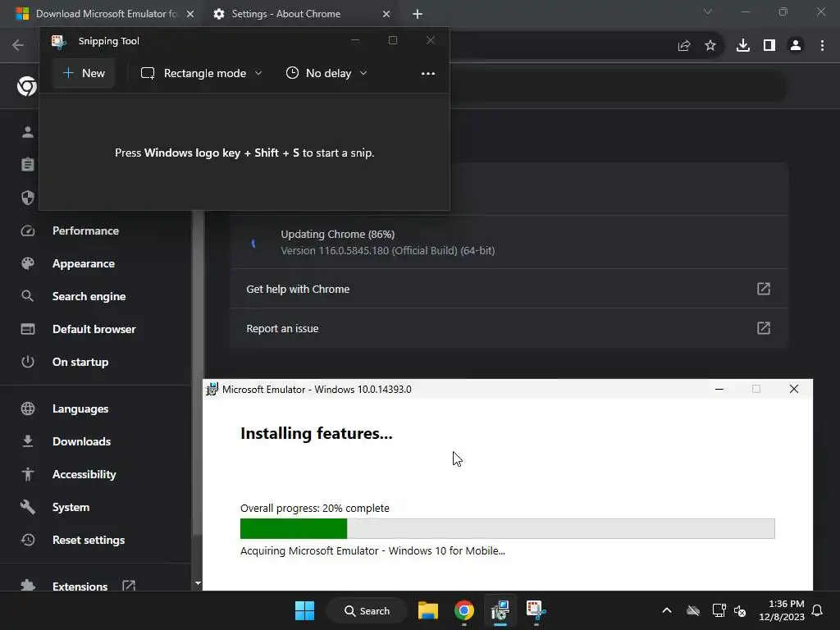Click OneDrive tray icon
This screenshot has height=630, width=840.
pyautogui.click(x=693, y=610)
